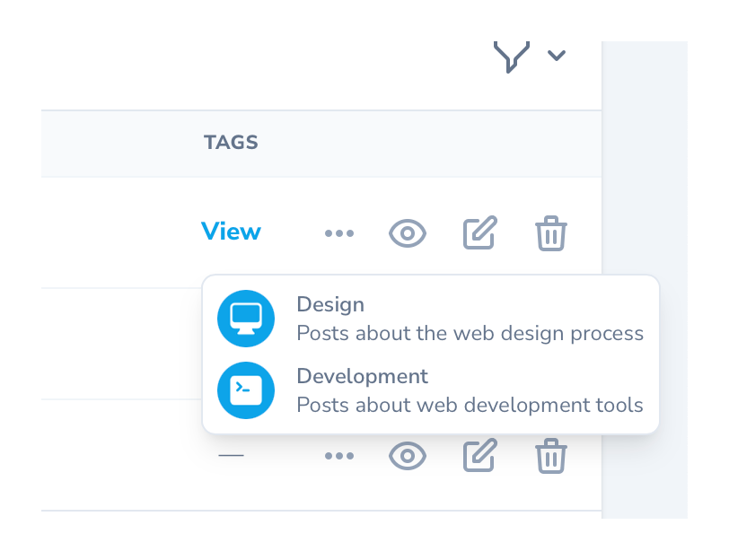729x560 pixels.
Task: Click the web development tools description text
Action: pyautogui.click(x=470, y=405)
